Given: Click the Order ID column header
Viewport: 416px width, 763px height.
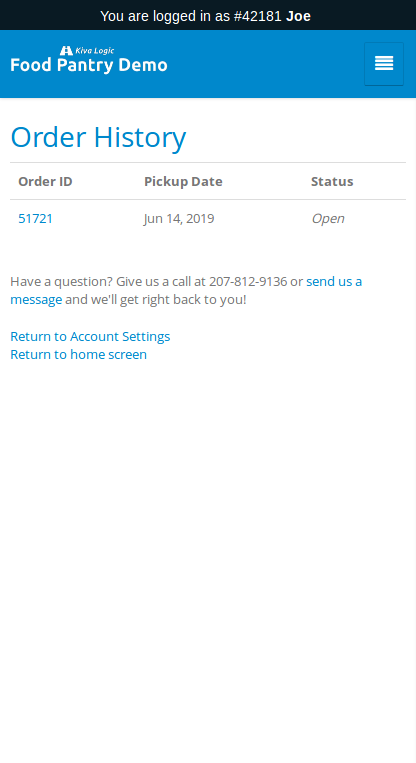Looking at the screenshot, I should [45, 182].
